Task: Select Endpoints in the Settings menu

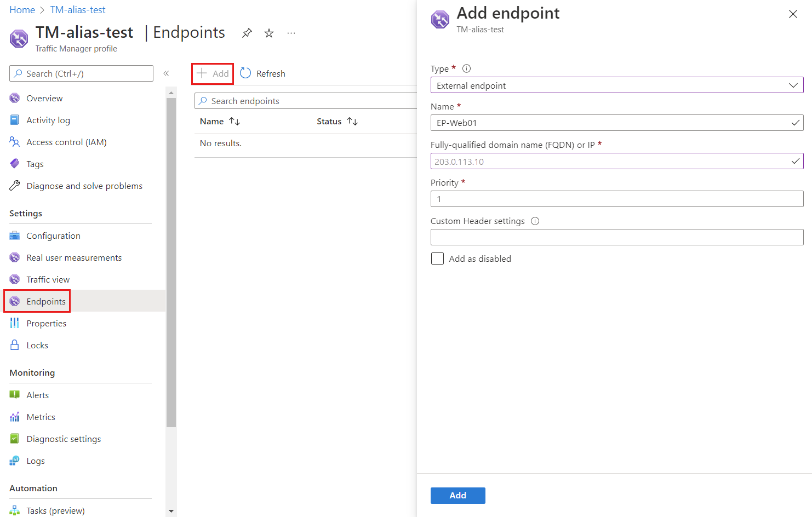Action: pyautogui.click(x=46, y=301)
